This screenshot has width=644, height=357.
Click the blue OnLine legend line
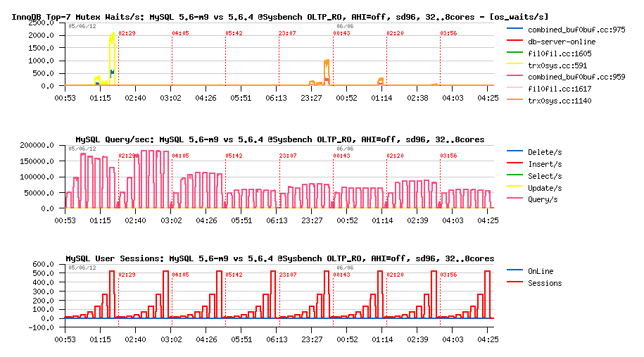[x=514, y=270]
